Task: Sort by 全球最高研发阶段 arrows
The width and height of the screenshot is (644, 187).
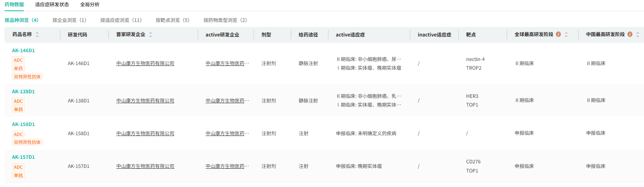Action: click(566, 35)
